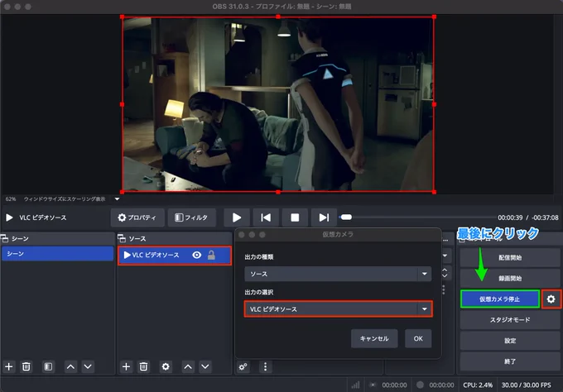Screen dimensions: 563x392
Task: Delete selected source with trash icon
Action: click(143, 366)
